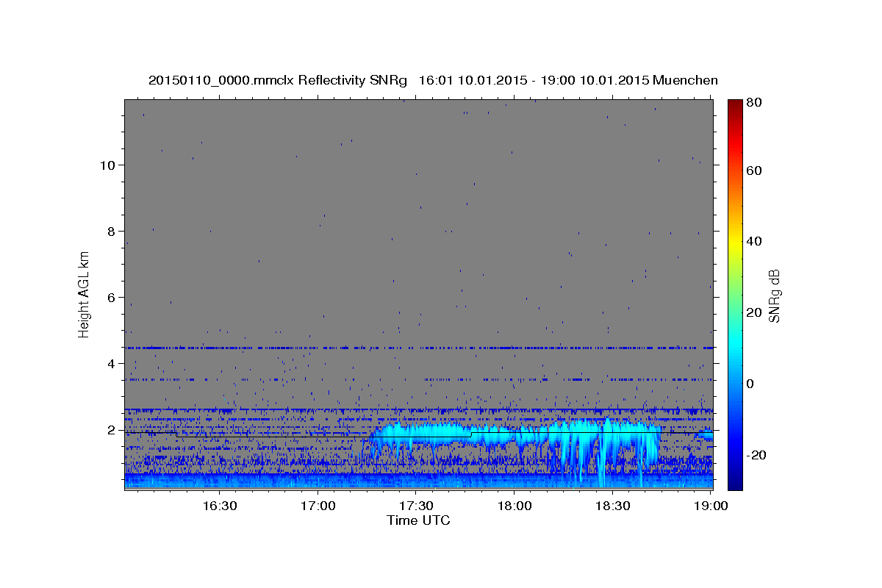
Task: Click the colorbar value 20 (positive)
Action: [x=755, y=312]
